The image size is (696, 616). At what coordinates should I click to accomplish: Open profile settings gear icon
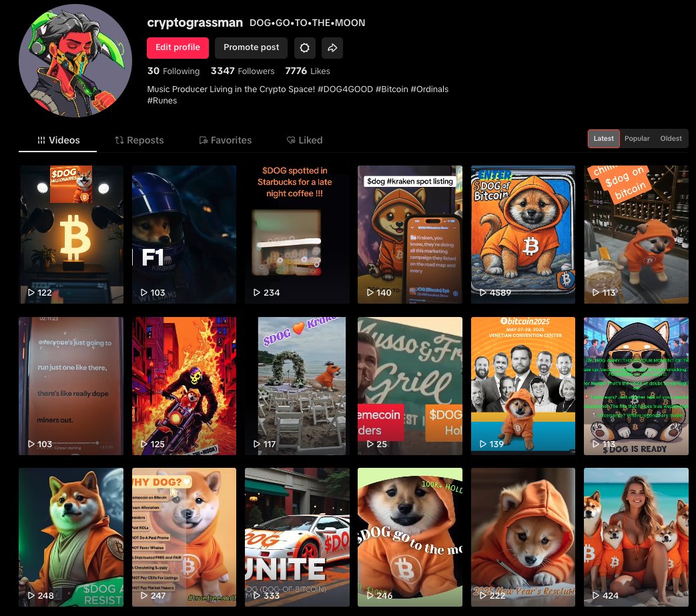point(304,48)
